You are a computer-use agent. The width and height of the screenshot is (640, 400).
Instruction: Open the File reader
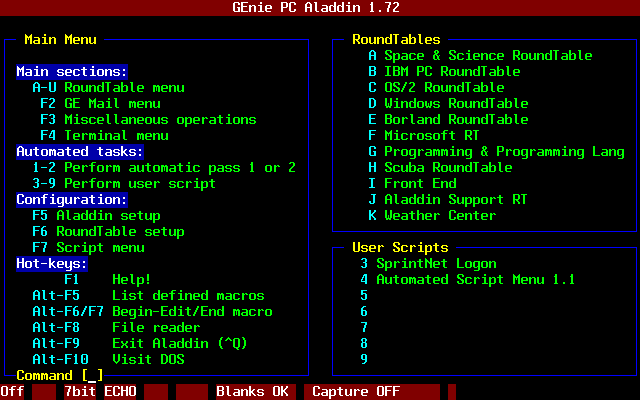pyautogui.click(x=116, y=327)
